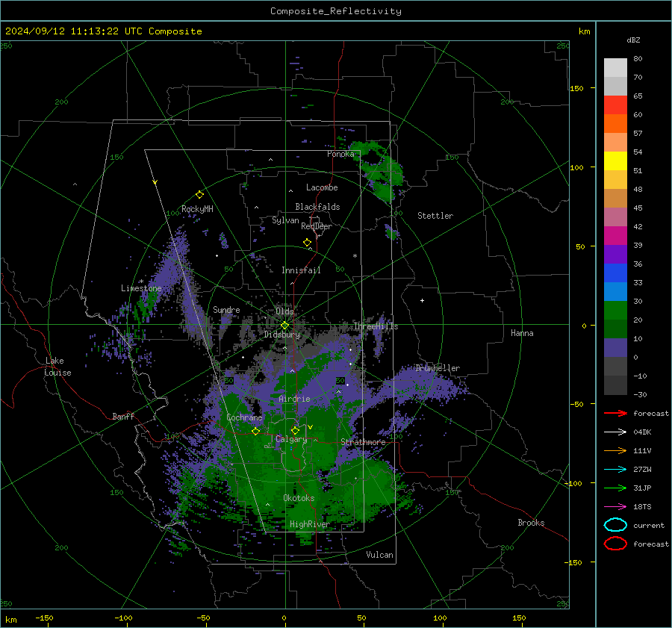672x628 pixels.
Task: Select the blue 36–33 dBZ color swatch
Action: pos(615,273)
